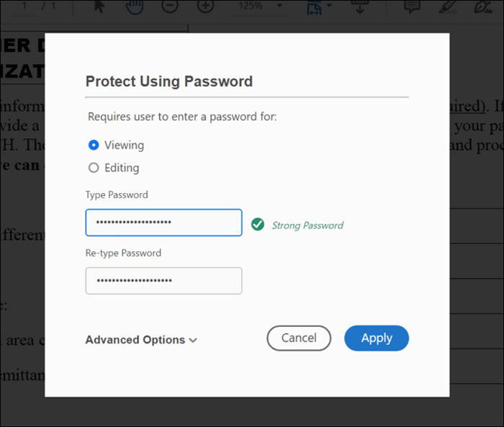
Task: Click the green Strong Password checkmark
Action: (258, 225)
